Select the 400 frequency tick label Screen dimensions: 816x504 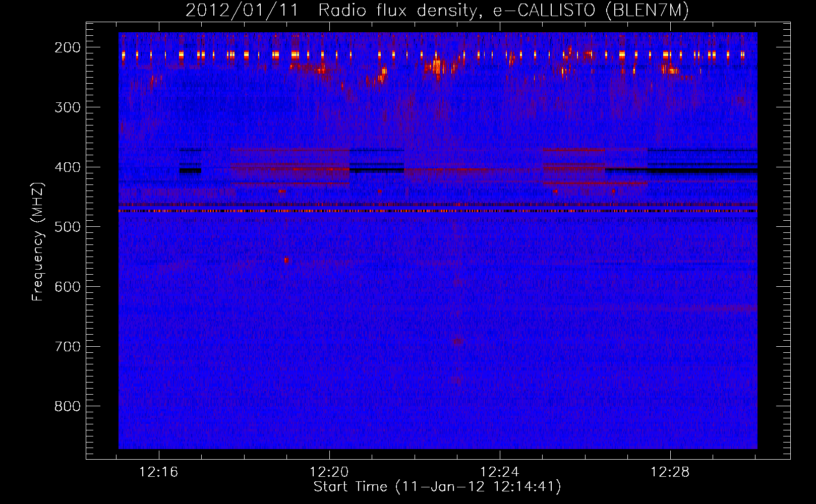(x=67, y=167)
